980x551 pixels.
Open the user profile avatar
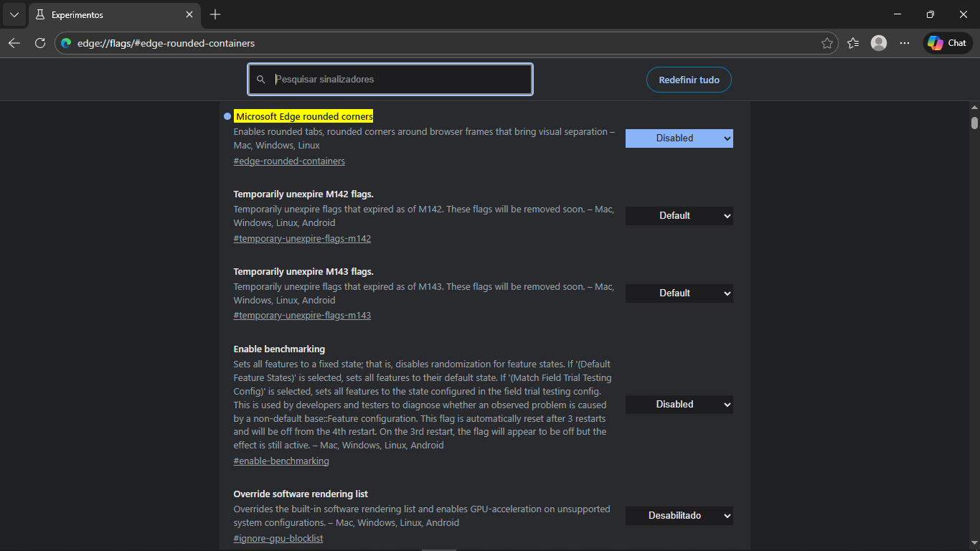879,43
